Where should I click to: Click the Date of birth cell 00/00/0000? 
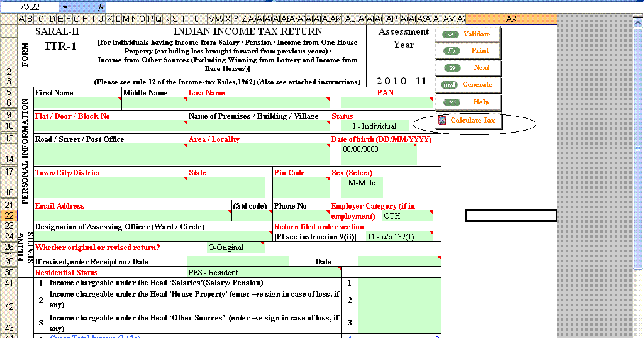point(379,154)
